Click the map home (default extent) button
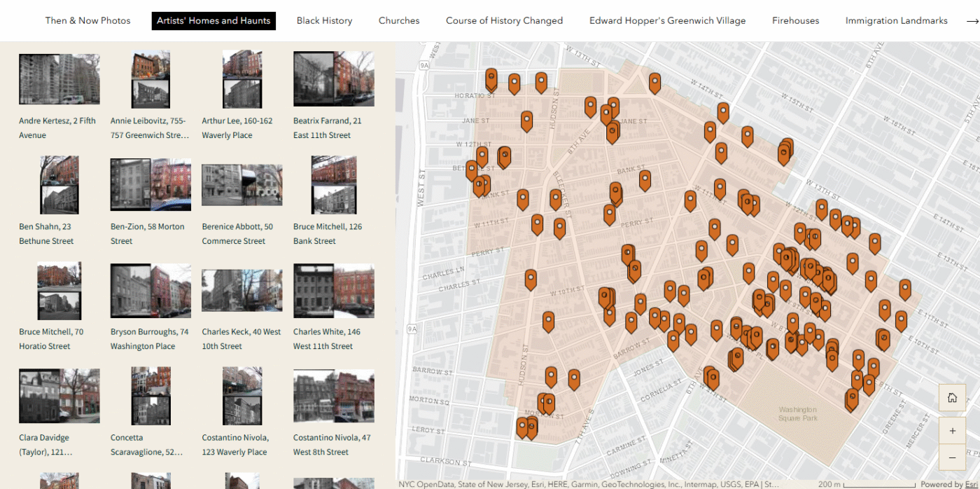 tap(952, 398)
